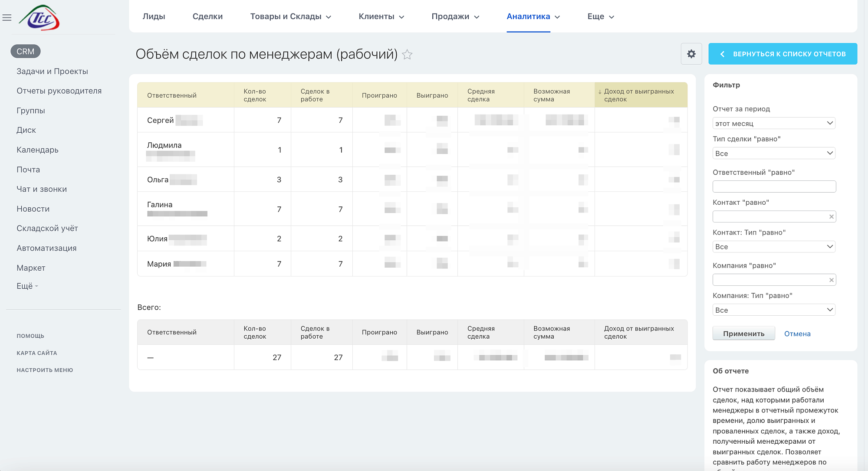This screenshot has width=868, height=471.
Task: Clear the Компания field with X icon
Action: pos(832,280)
